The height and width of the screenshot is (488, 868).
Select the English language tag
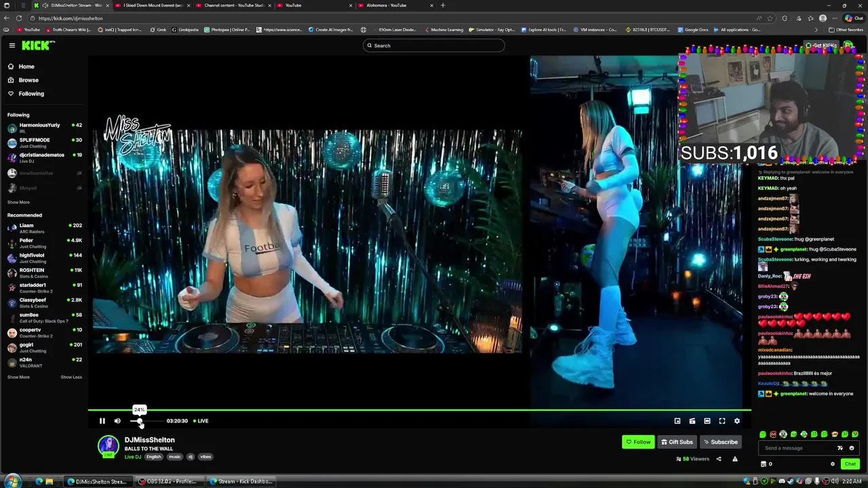[x=154, y=457]
